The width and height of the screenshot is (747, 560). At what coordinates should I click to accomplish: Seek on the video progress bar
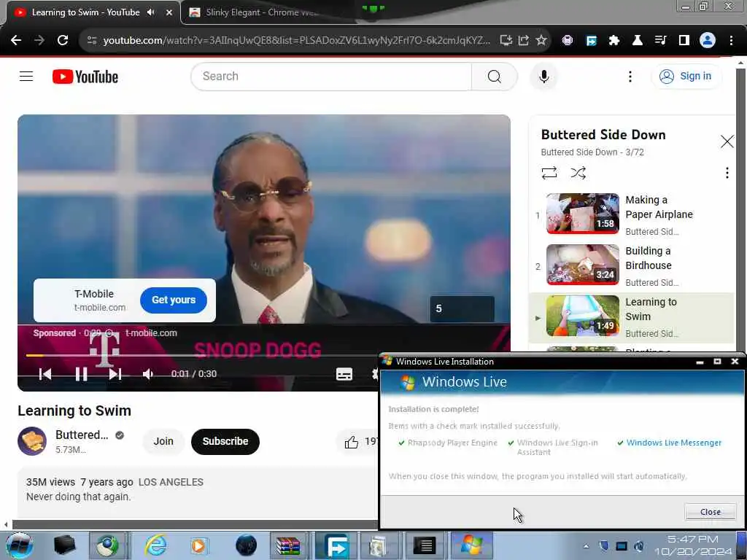click(x=202, y=355)
